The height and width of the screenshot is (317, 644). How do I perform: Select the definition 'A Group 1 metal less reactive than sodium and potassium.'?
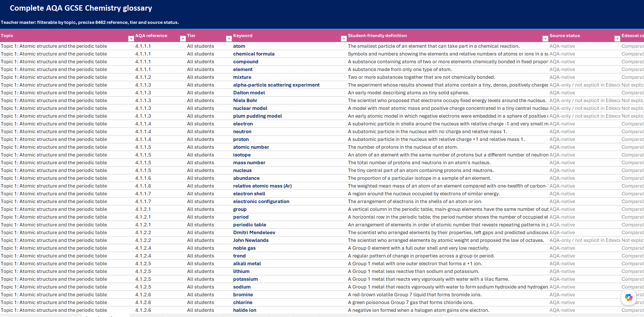[x=448, y=271]
